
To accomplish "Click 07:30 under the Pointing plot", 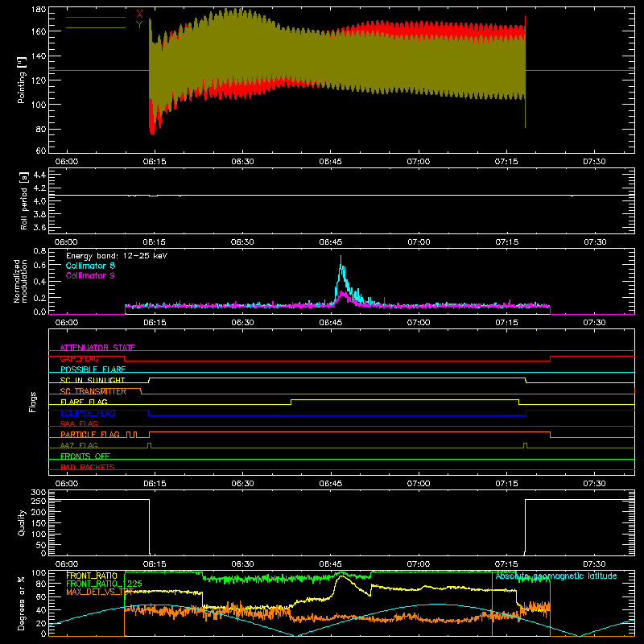I will (x=594, y=162).
